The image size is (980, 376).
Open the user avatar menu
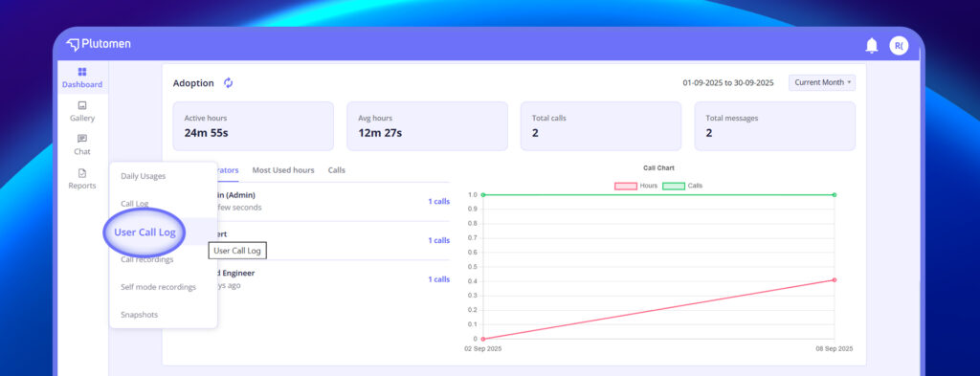(x=899, y=46)
